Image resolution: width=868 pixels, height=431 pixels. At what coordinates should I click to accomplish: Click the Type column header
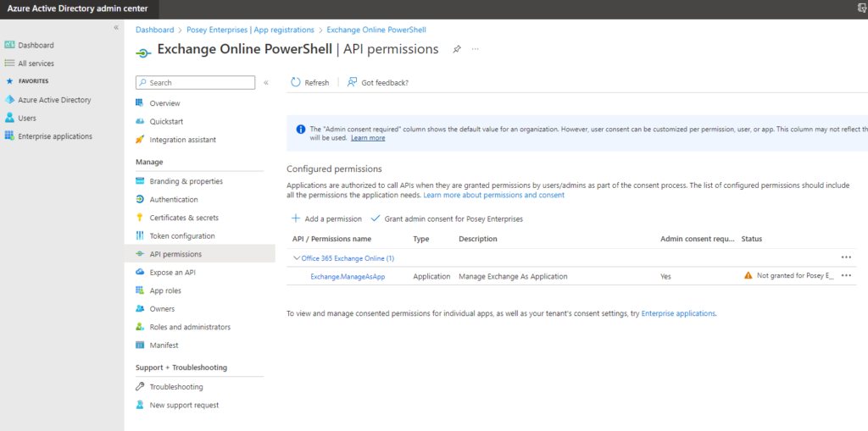pos(420,239)
